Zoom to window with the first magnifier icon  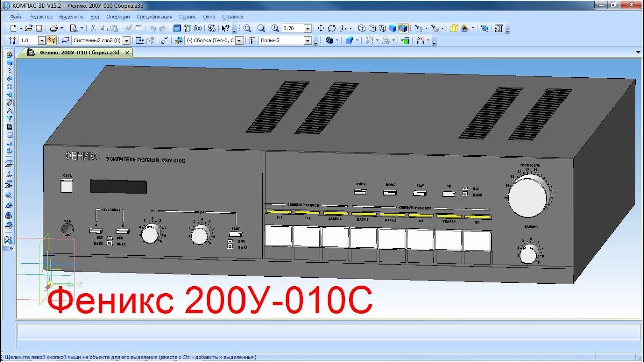pos(247,28)
